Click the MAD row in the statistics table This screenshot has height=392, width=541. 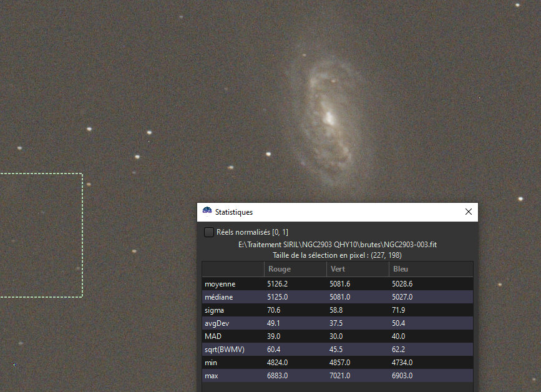point(281,336)
